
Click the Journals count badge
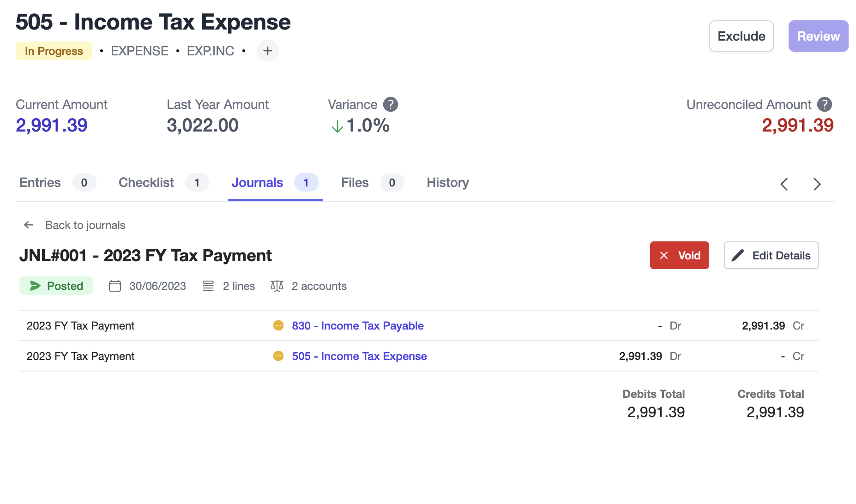point(306,183)
